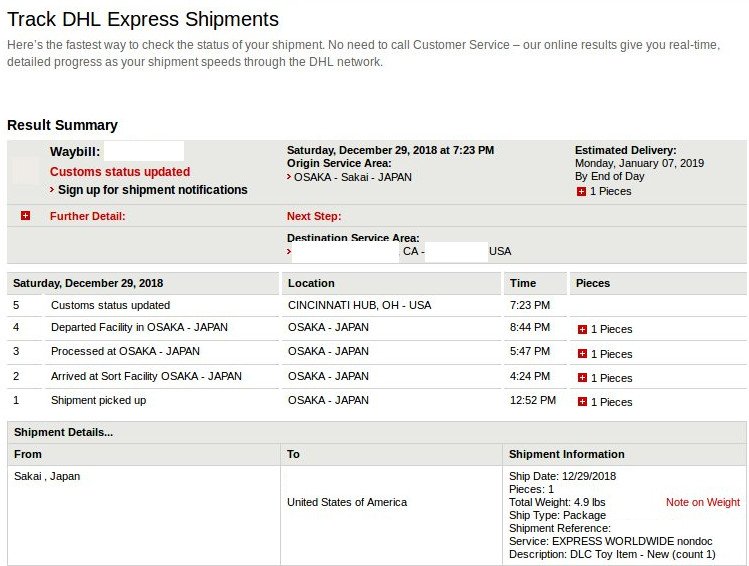749x566 pixels.
Task: Expand pieces for Shipment picked up row
Action: (582, 402)
